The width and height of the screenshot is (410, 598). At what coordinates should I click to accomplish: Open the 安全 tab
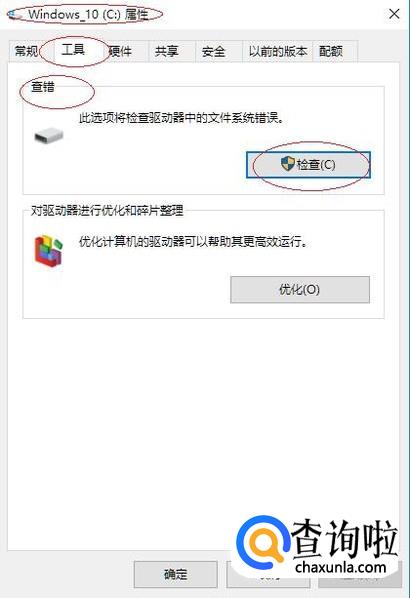[214, 51]
